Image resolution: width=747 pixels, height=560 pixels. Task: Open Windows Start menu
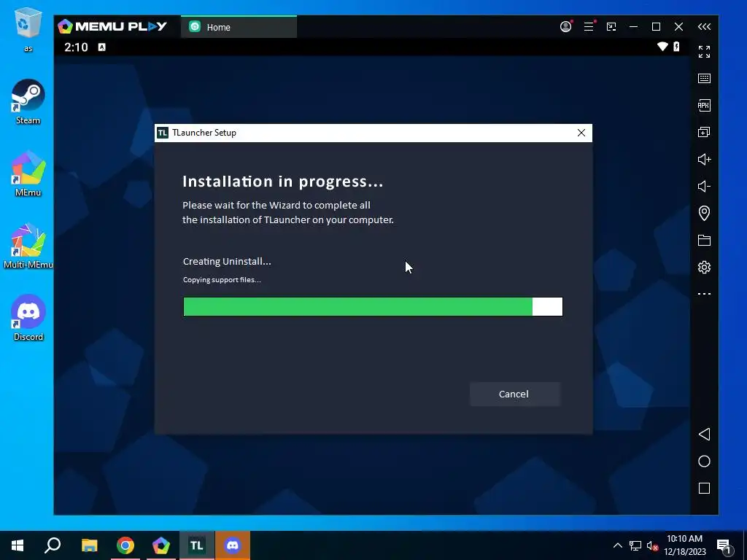[x=18, y=545]
